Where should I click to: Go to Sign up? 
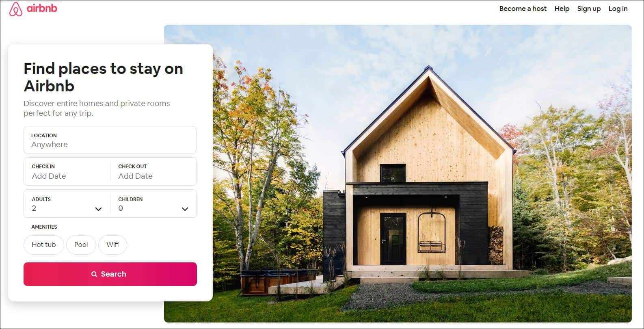click(x=589, y=9)
